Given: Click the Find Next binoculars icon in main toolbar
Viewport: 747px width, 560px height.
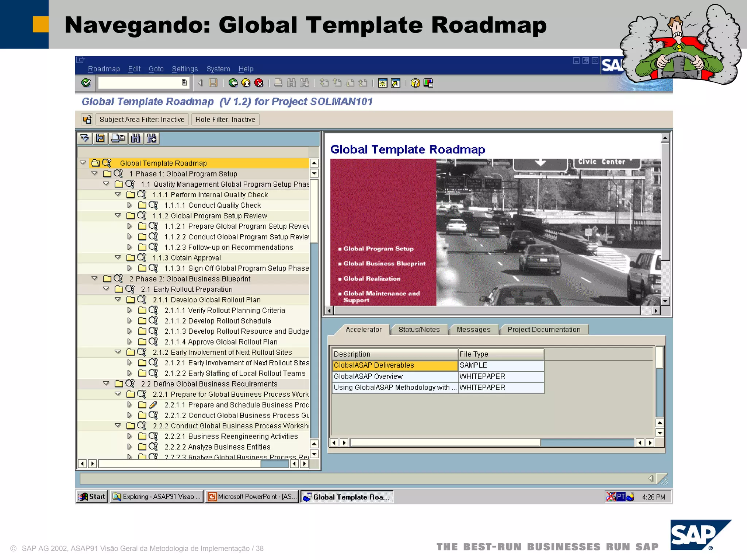Looking at the screenshot, I should [x=304, y=83].
